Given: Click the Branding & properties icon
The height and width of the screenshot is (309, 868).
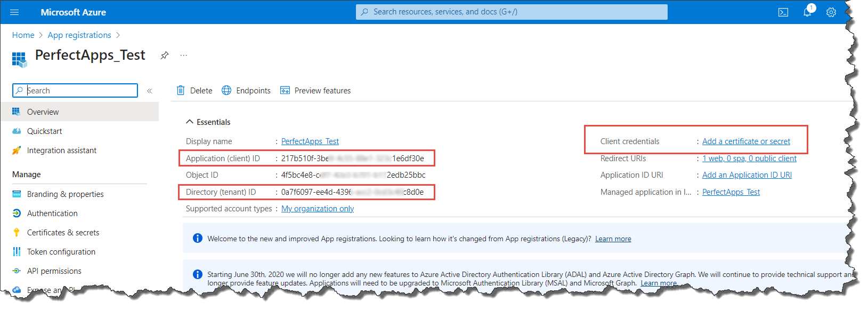Looking at the screenshot, I should [x=17, y=194].
